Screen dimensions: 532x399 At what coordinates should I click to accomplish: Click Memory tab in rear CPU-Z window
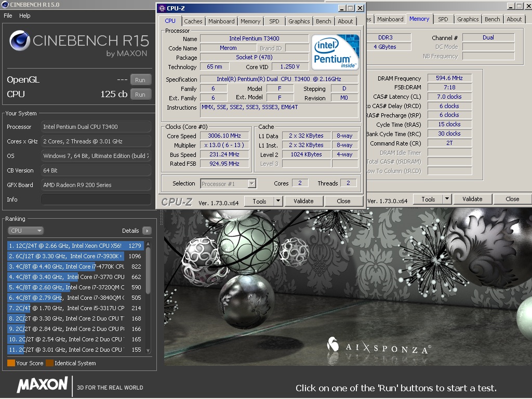[x=419, y=19]
